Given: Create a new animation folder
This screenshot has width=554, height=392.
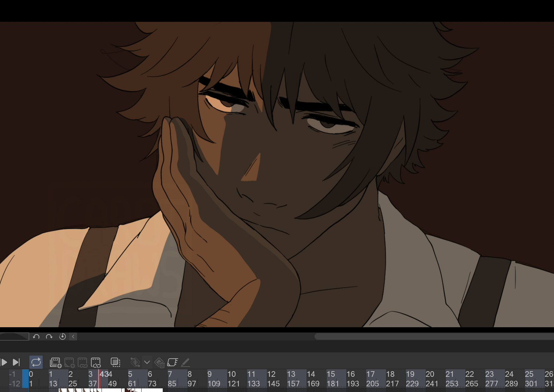Looking at the screenshot, I should click(56, 362).
